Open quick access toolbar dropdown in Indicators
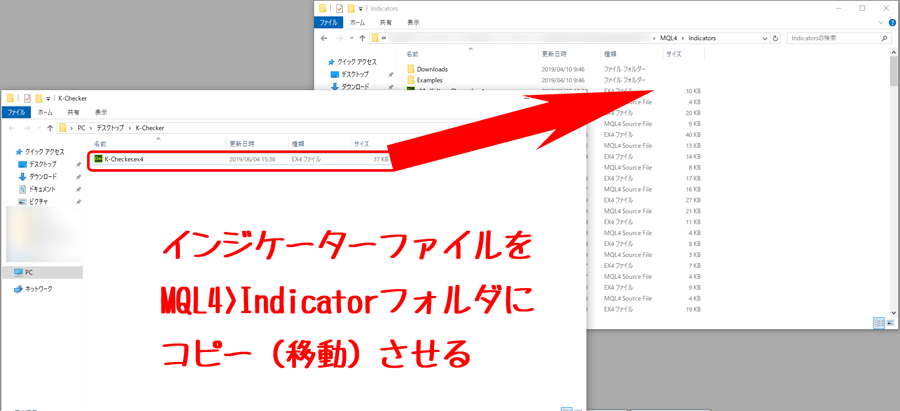Screen dimensions: 900x411 (x=360, y=9)
